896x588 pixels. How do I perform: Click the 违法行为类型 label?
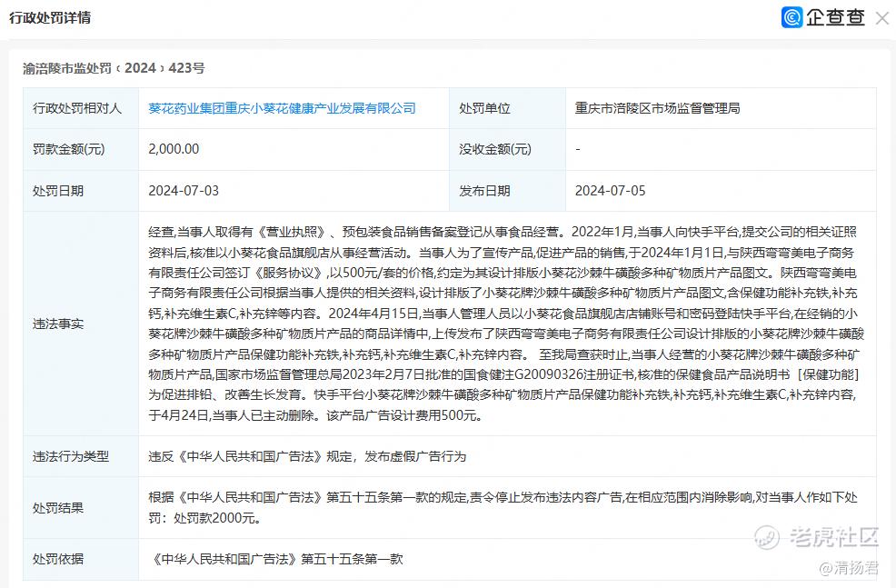[x=70, y=456]
